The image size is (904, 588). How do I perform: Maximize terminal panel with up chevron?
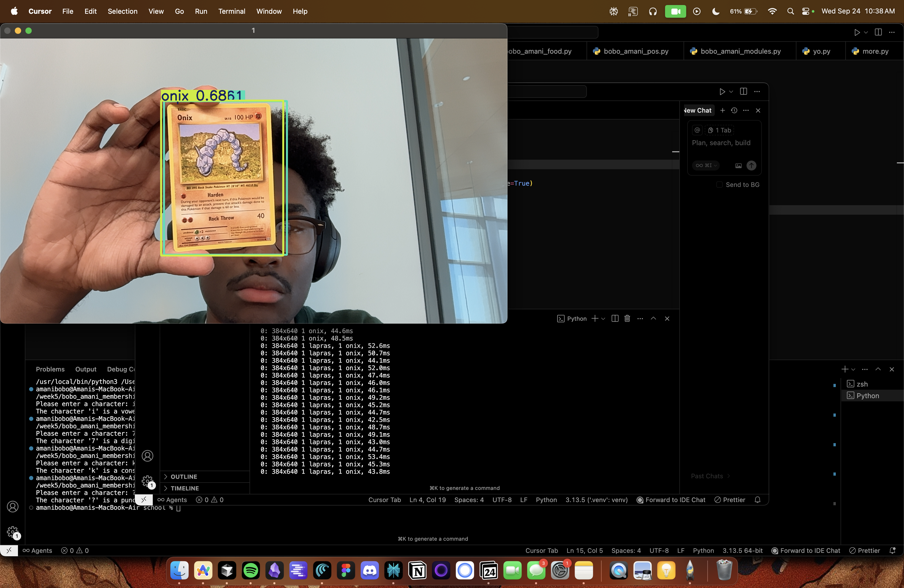click(x=653, y=319)
